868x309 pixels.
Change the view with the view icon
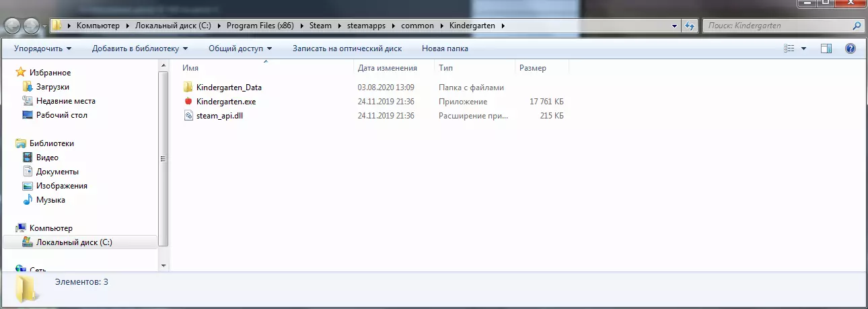pyautogui.click(x=789, y=48)
